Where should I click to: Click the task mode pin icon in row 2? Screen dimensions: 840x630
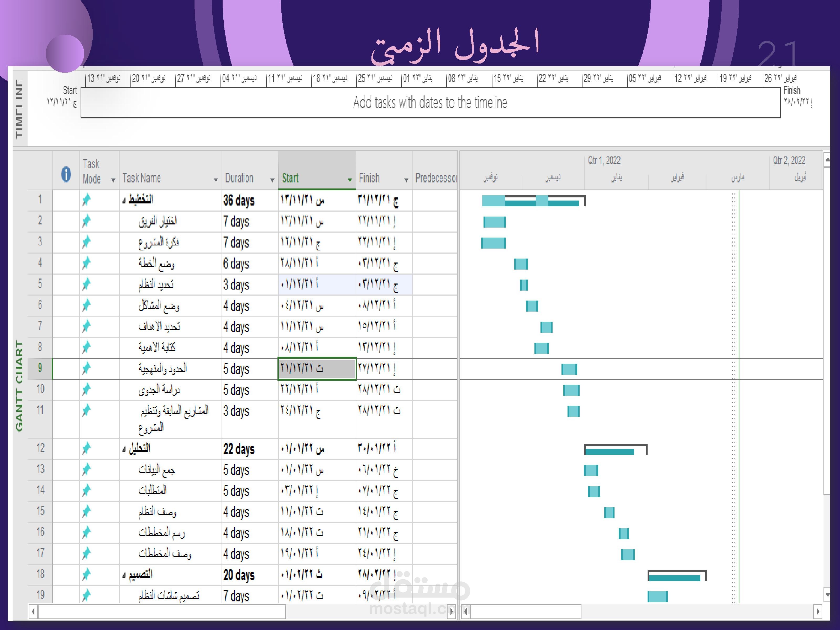(87, 221)
